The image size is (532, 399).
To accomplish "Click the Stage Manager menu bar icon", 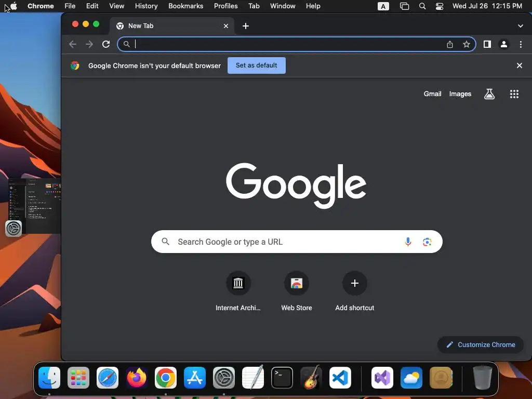I will pyautogui.click(x=404, y=6).
